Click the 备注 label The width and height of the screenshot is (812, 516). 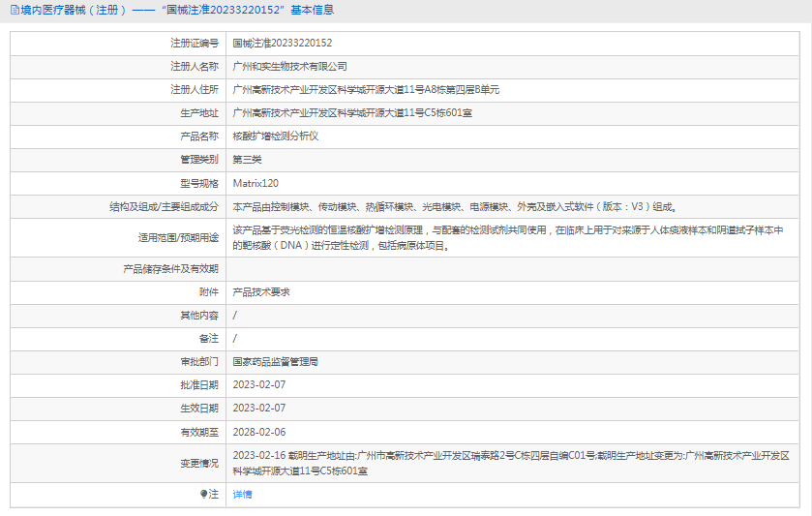coord(209,338)
